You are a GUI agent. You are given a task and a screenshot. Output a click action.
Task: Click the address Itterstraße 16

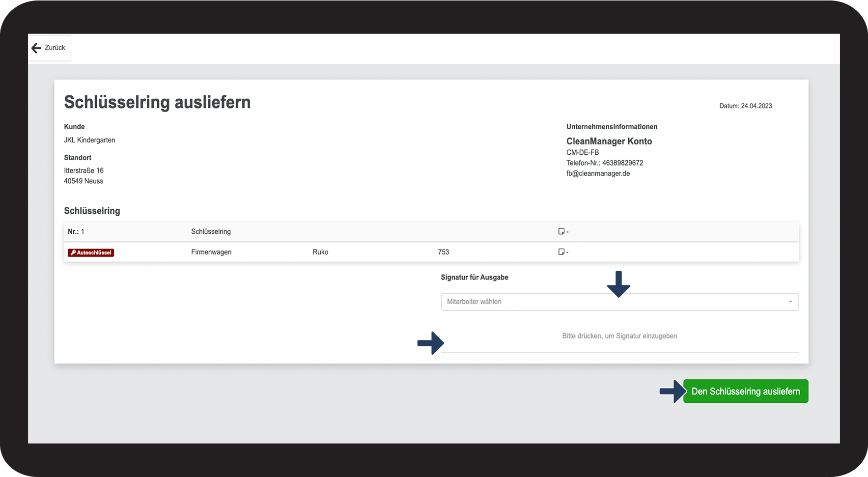pos(84,170)
